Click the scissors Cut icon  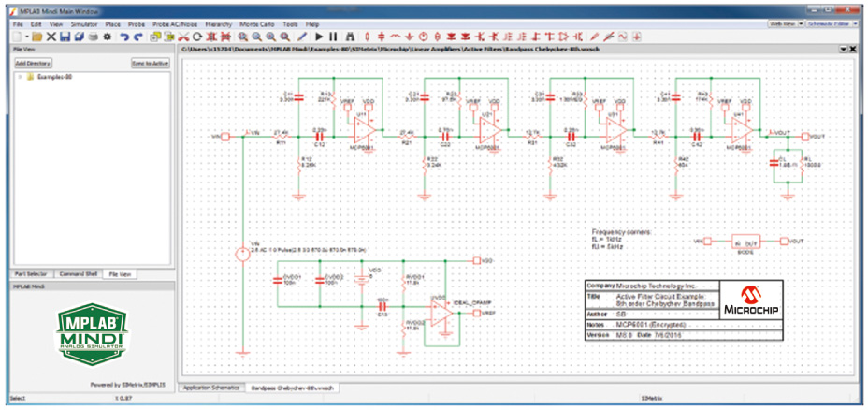click(184, 37)
